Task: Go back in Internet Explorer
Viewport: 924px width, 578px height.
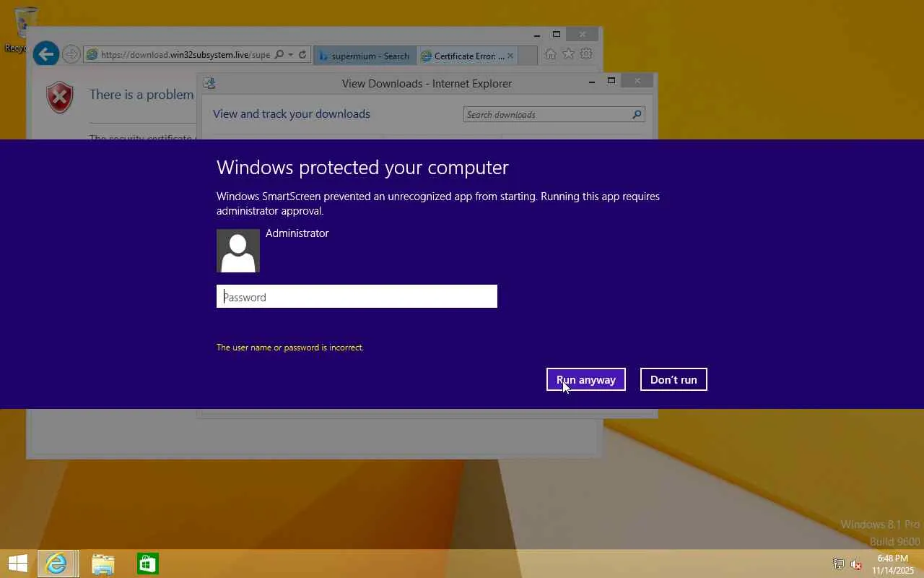Action: (46, 54)
